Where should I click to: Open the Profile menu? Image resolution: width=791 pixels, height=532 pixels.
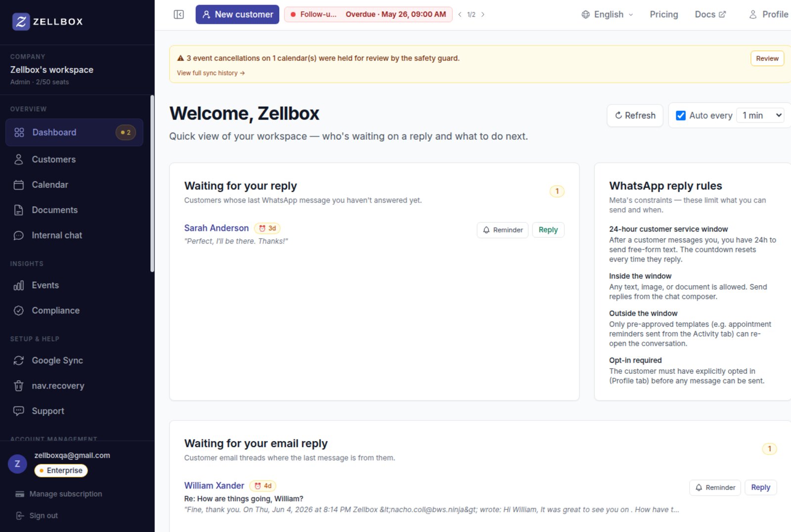tap(769, 14)
